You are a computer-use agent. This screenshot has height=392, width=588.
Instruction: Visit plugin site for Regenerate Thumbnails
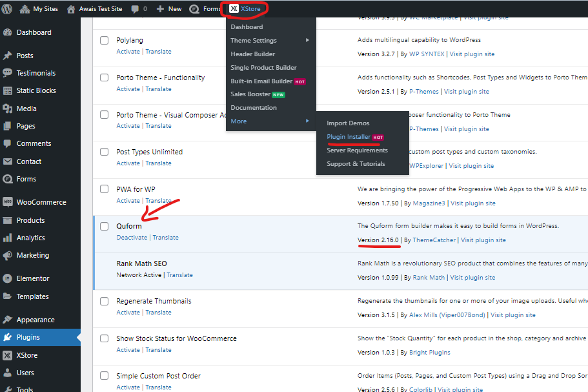pyautogui.click(x=512, y=315)
